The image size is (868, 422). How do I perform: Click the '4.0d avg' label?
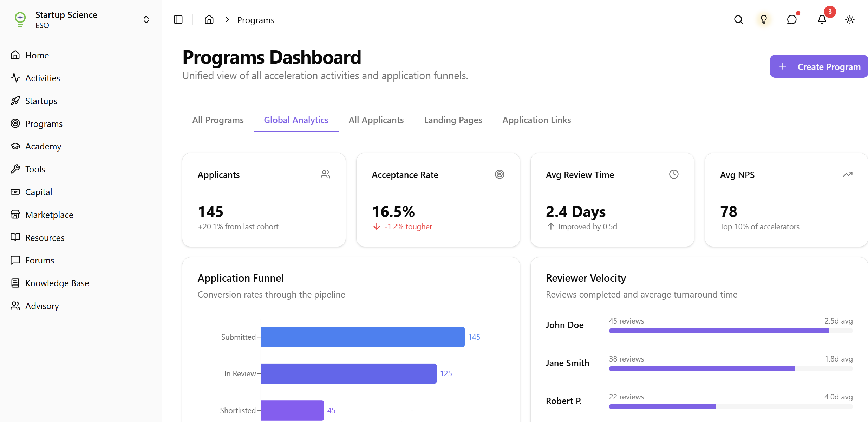[838, 397]
